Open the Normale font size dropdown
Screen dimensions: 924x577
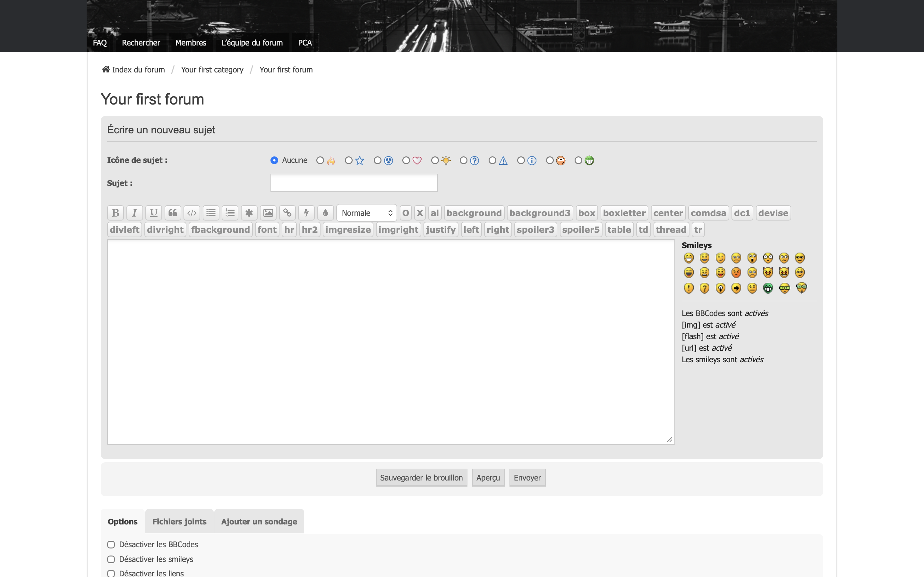[x=366, y=213]
